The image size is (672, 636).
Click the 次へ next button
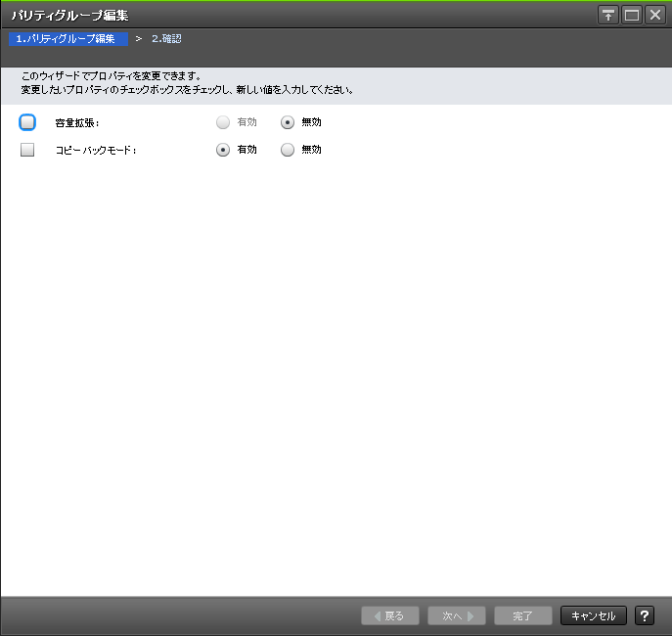(457, 615)
